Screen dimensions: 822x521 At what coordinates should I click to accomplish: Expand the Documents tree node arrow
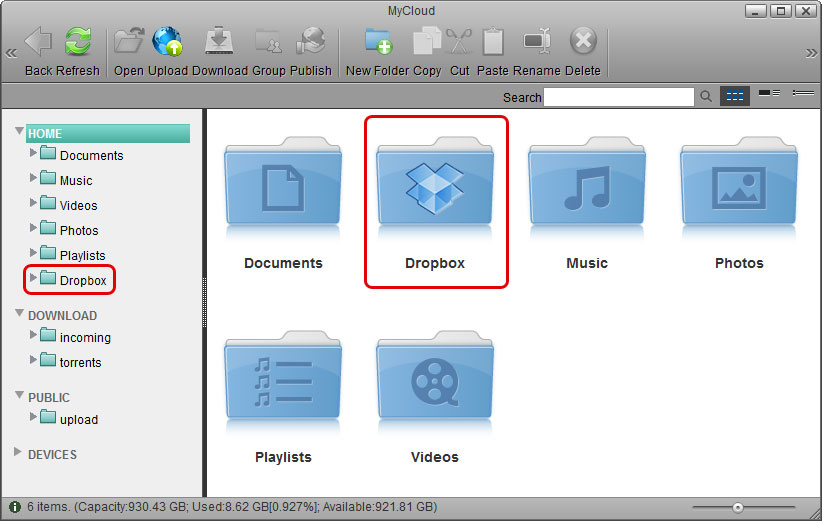(34, 153)
